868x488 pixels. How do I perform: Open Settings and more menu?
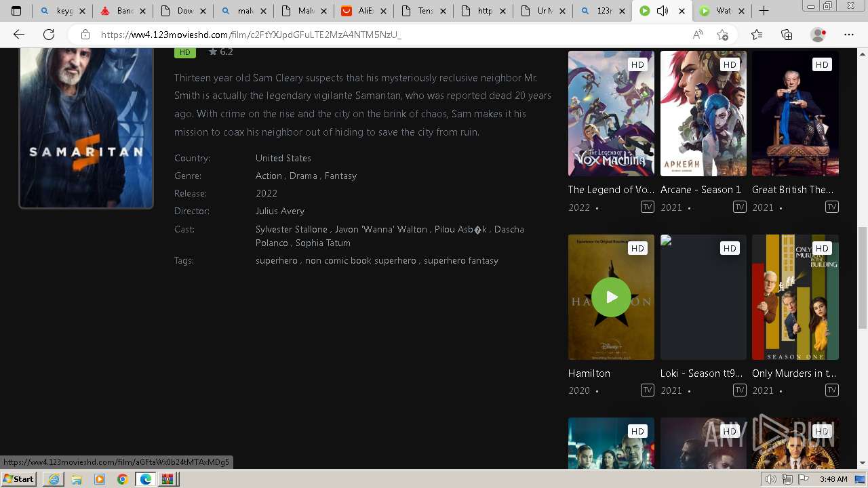coord(849,35)
